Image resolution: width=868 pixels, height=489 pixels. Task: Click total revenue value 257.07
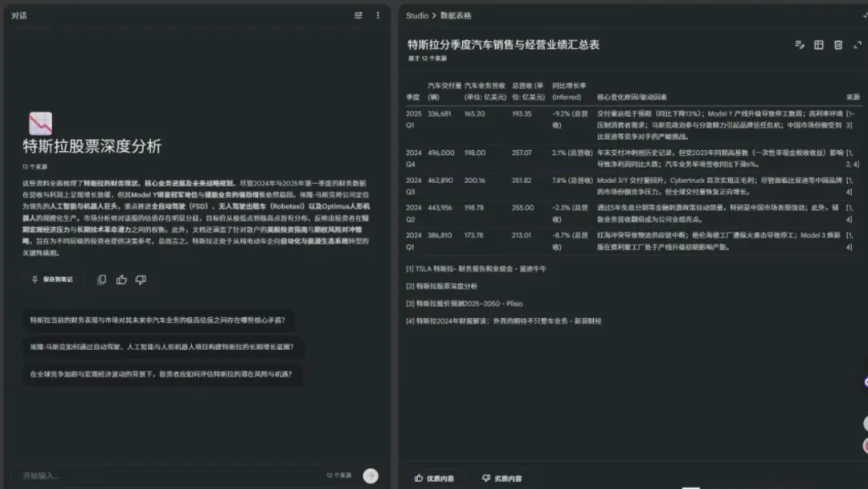coord(522,152)
